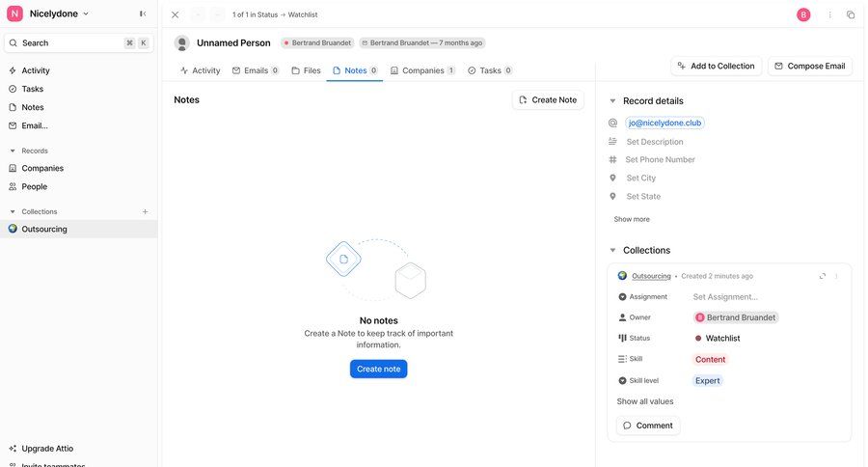Close the record view with X icon
This screenshot has width=868, height=467.
pos(175,14)
